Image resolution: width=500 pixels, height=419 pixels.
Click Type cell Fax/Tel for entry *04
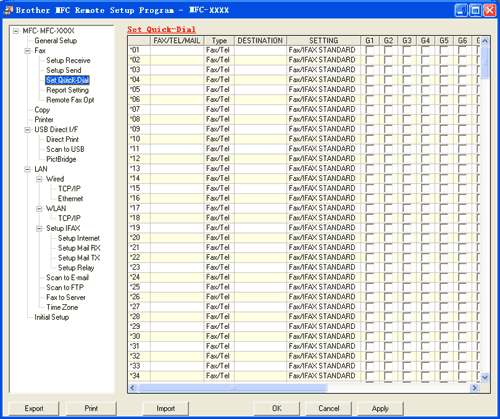pos(219,80)
